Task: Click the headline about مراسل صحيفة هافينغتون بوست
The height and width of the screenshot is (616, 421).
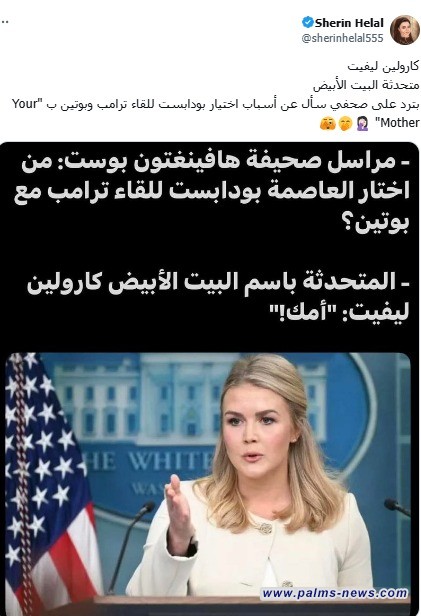Action: [212, 194]
